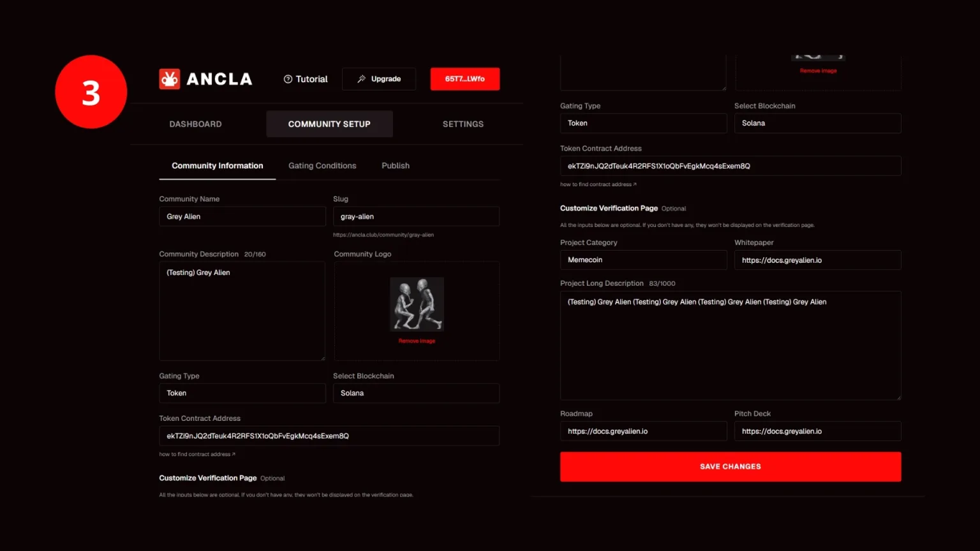Click Save Changes button

click(731, 467)
